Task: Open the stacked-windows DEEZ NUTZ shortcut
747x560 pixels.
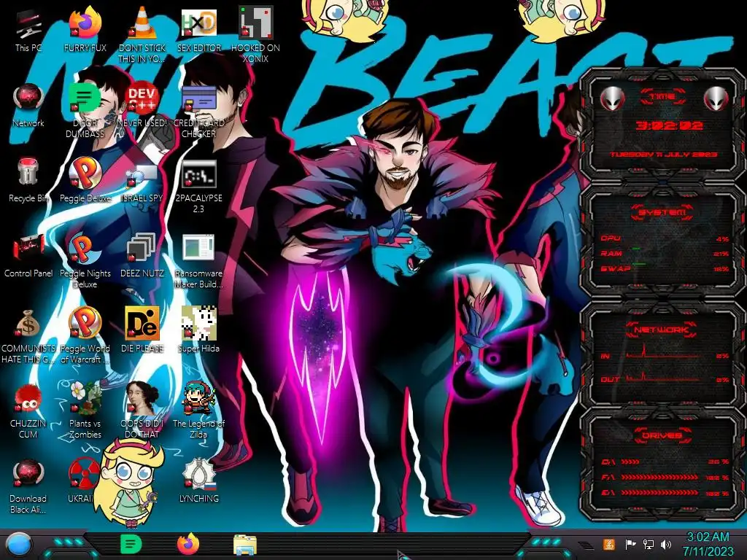Action: tap(142, 255)
